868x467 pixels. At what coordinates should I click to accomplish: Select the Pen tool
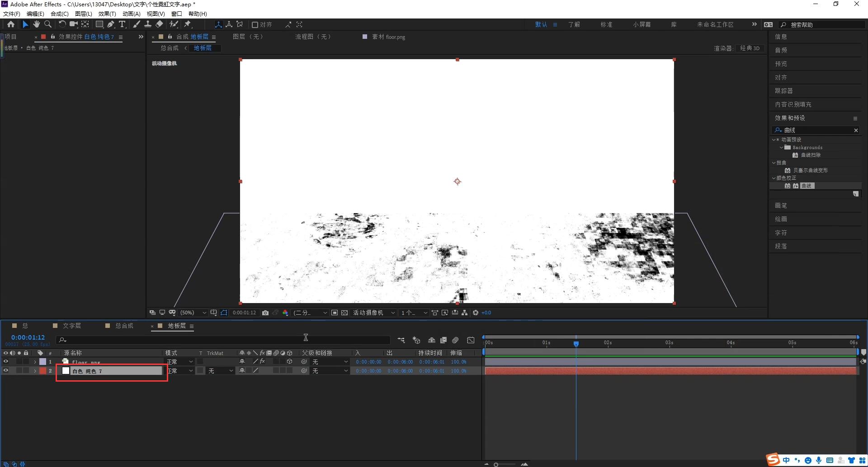coord(111,24)
